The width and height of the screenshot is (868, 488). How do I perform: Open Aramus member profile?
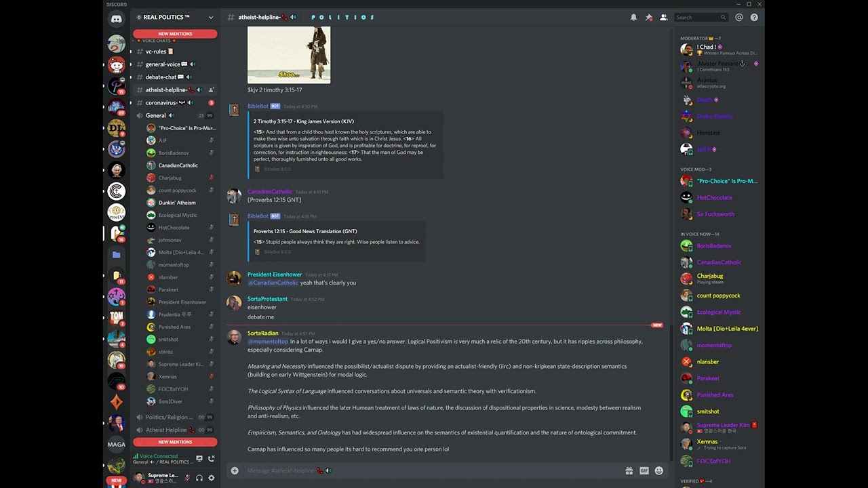coord(719,83)
